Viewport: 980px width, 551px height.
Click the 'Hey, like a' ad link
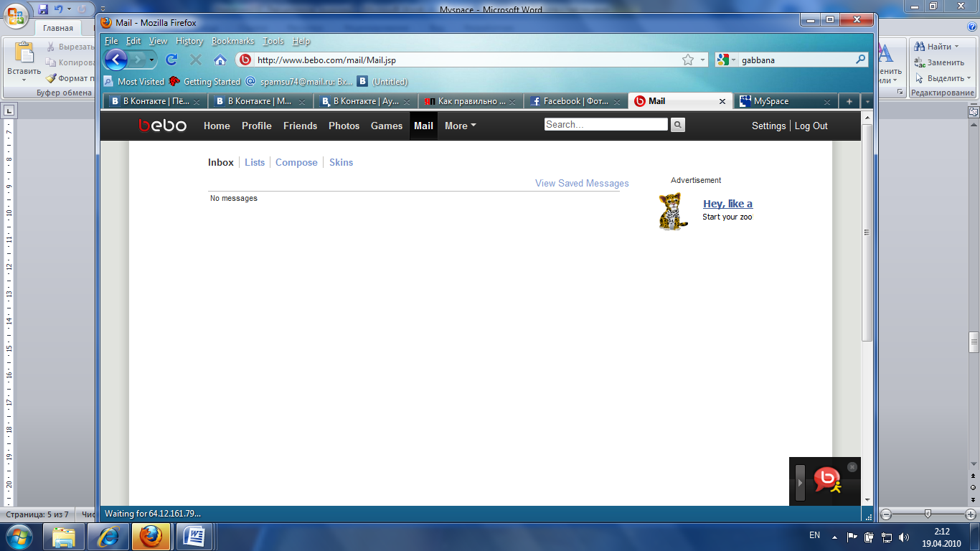click(x=727, y=204)
